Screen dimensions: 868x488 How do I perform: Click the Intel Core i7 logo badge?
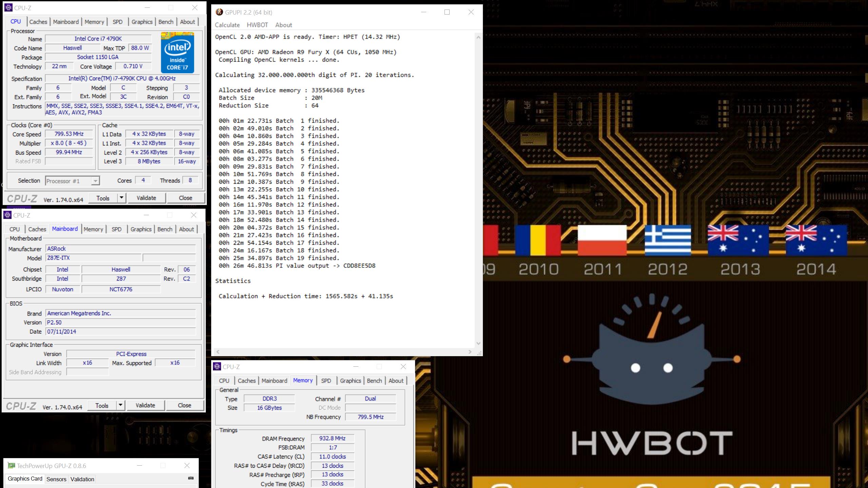click(177, 53)
